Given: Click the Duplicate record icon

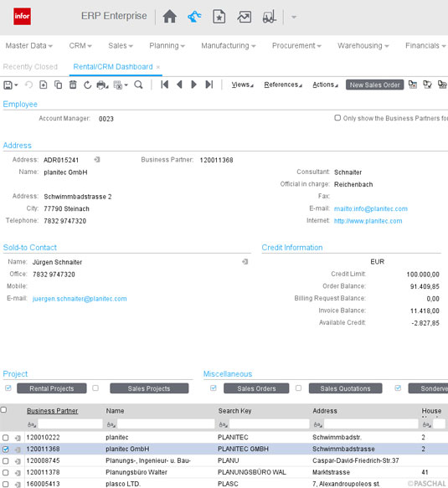Looking at the screenshot, I should [59, 85].
